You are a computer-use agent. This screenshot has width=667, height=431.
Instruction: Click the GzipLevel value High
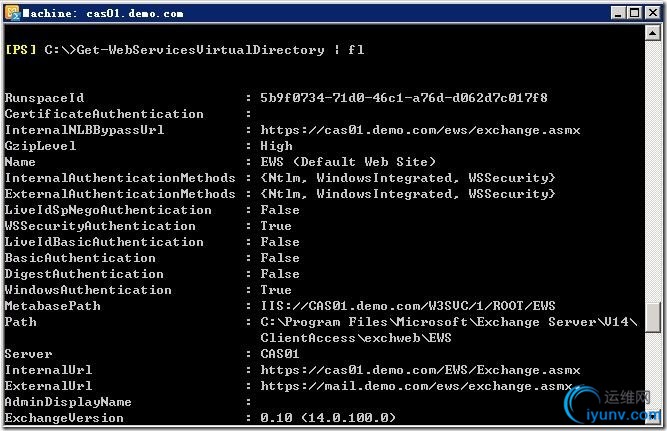276,146
